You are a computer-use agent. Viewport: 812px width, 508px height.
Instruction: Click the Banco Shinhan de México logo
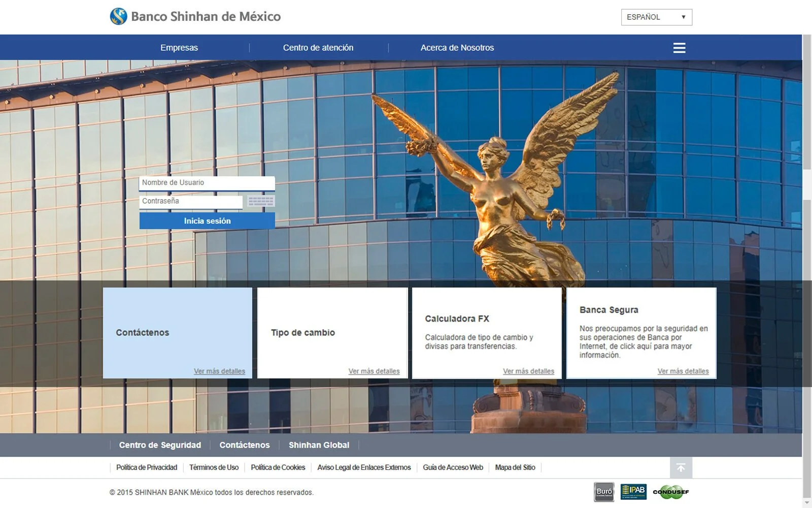click(x=195, y=16)
